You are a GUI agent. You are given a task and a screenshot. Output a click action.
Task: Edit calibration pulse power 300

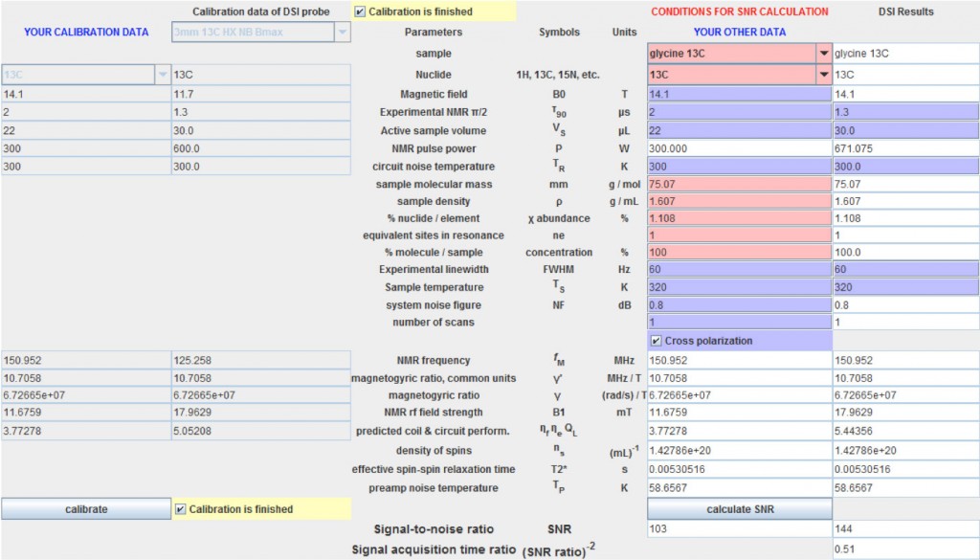86,148
